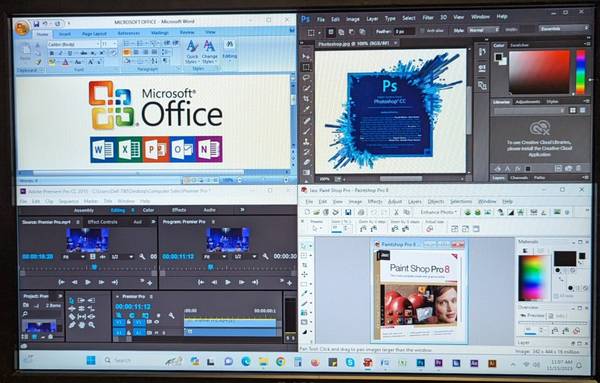
Task: Click the Quick Styles button in Word
Action: (x=192, y=52)
